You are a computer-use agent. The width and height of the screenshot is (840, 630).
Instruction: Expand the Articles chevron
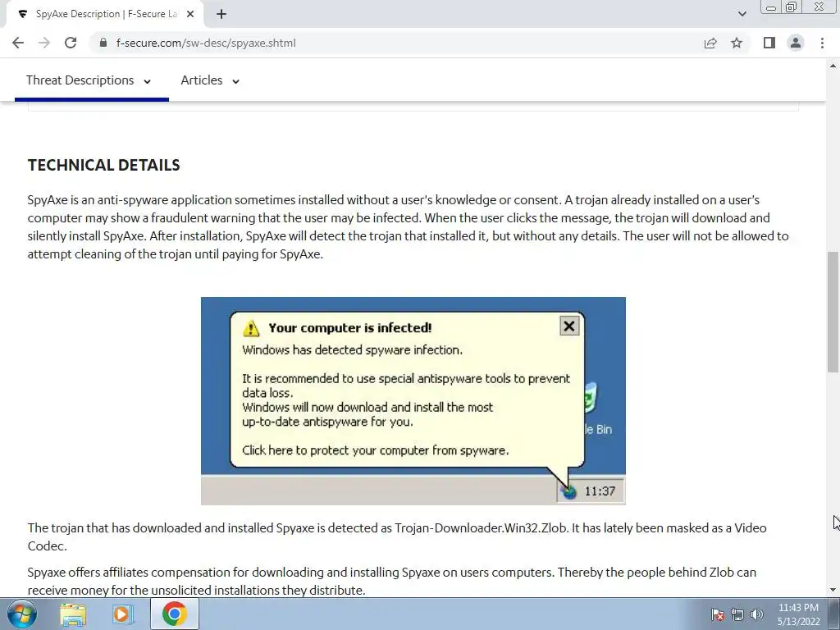click(x=235, y=81)
